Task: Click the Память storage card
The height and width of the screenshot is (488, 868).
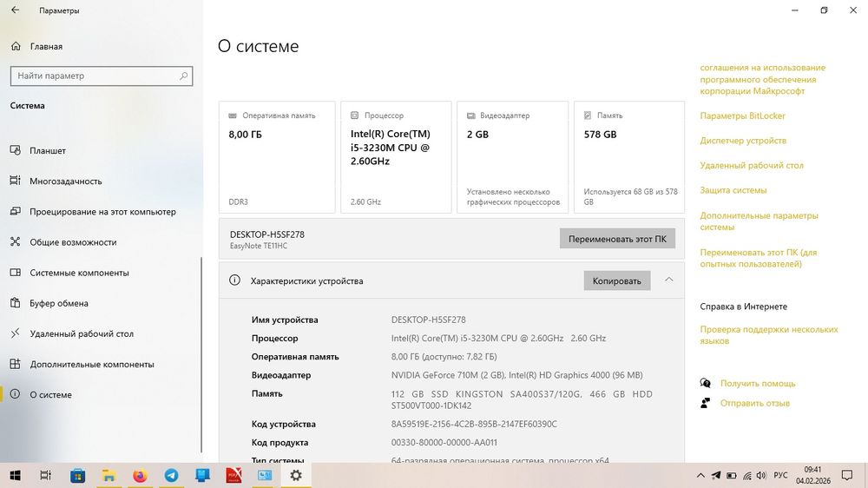Action: (x=629, y=157)
